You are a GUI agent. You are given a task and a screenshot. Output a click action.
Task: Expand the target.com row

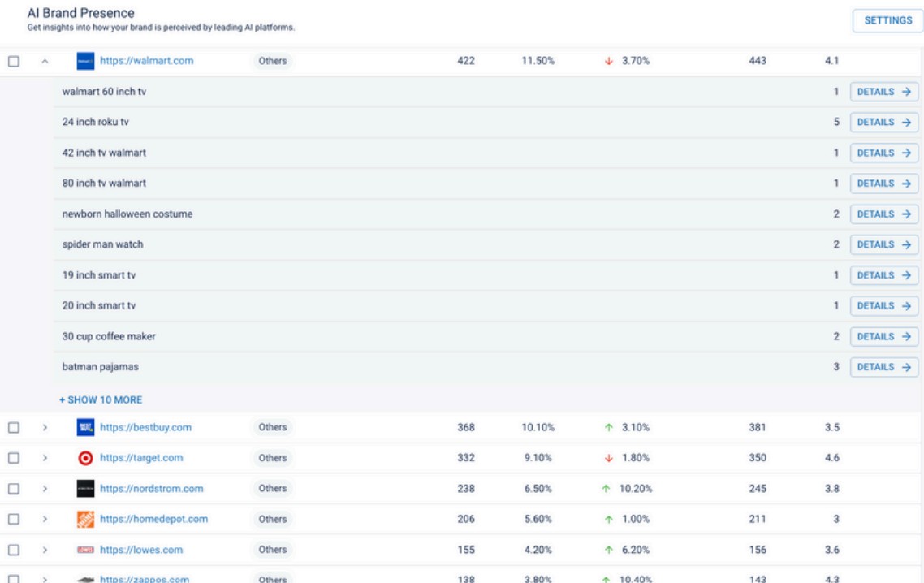coord(45,459)
